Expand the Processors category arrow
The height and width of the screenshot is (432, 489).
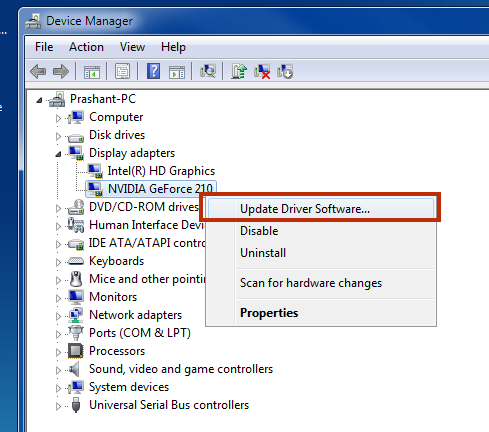58,352
